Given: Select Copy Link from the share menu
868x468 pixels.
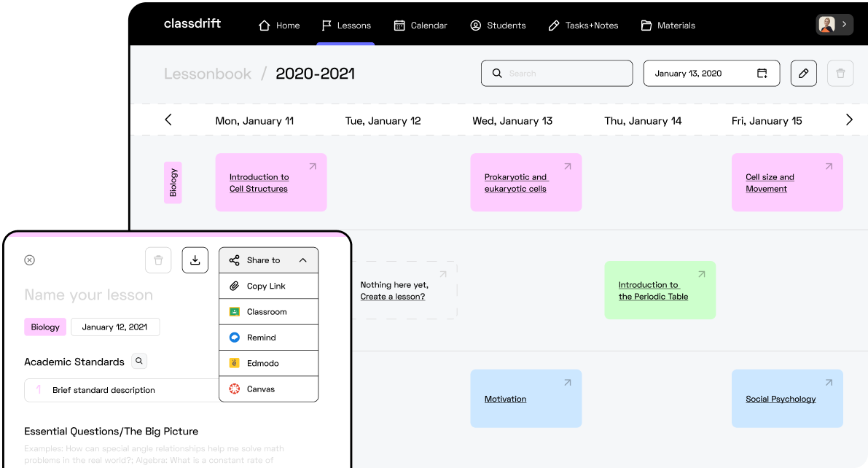Looking at the screenshot, I should [x=267, y=286].
